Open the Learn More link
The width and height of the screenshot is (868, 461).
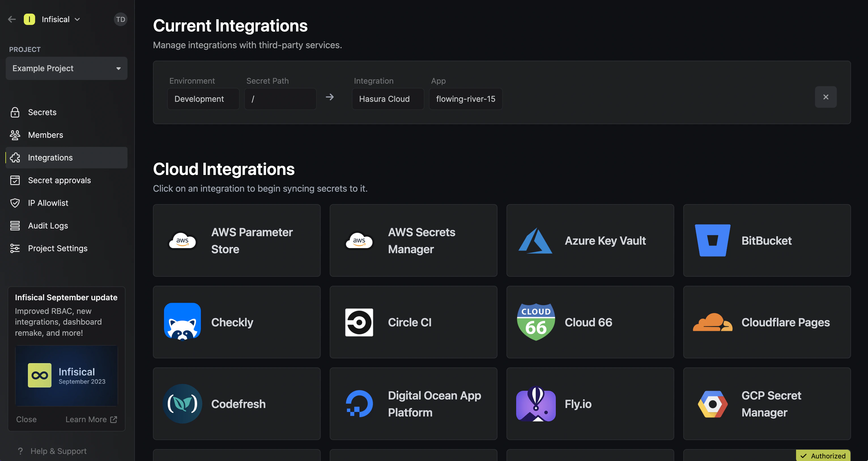pyautogui.click(x=91, y=419)
